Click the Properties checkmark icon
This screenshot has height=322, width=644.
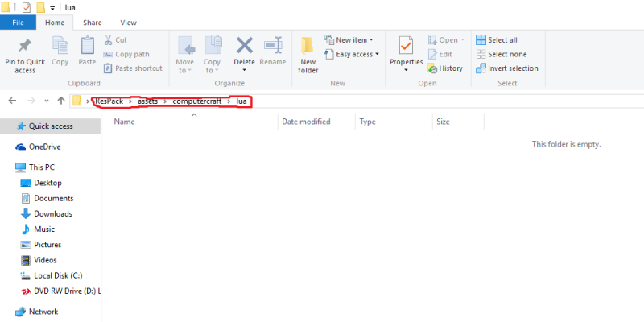click(406, 45)
